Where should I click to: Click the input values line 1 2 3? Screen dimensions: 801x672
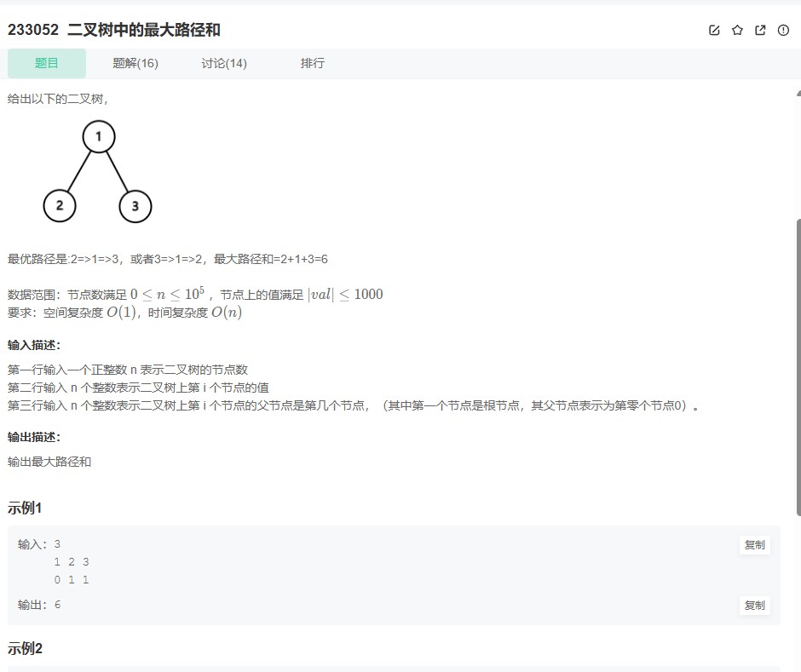[x=72, y=562]
